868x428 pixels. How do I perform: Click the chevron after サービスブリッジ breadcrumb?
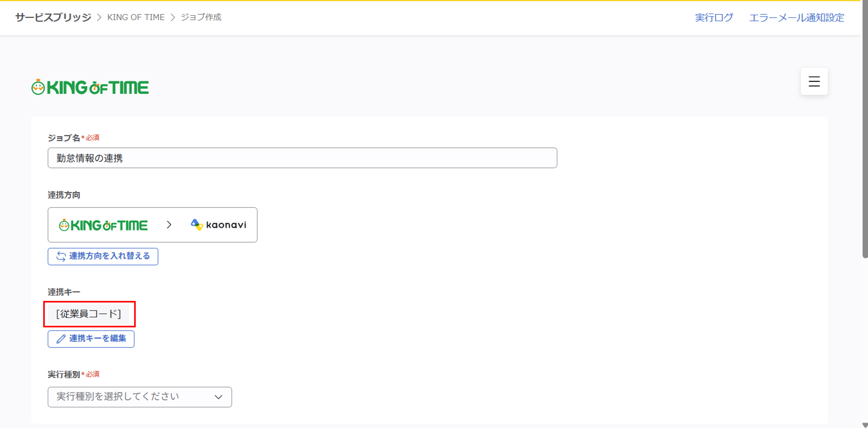click(99, 17)
